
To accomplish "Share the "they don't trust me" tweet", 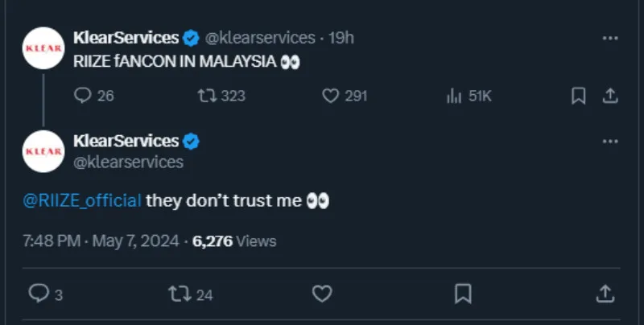I will pos(605,294).
